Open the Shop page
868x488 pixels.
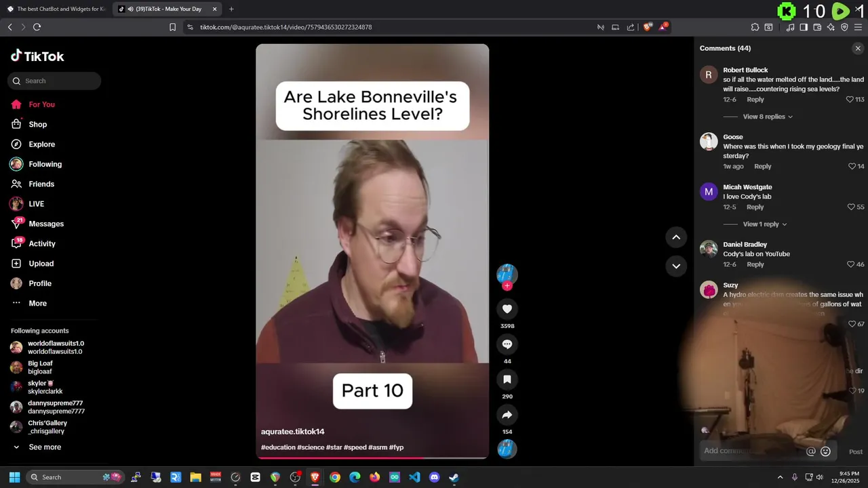(x=37, y=125)
